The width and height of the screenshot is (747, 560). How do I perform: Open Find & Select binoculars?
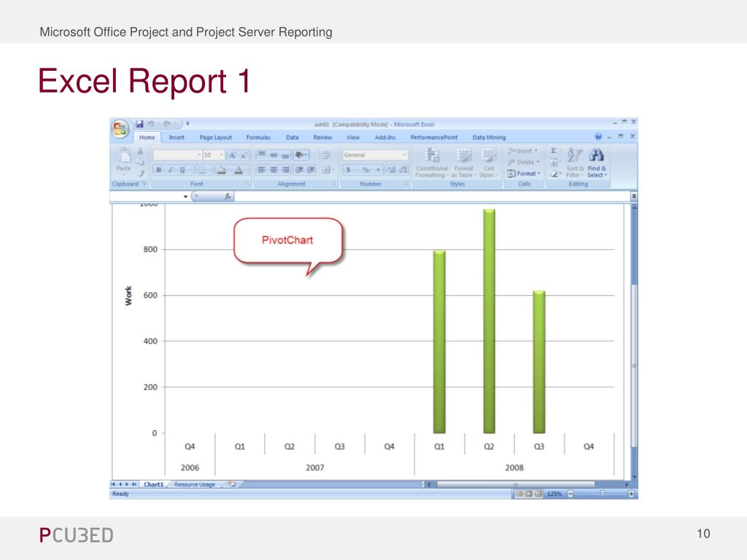597,163
